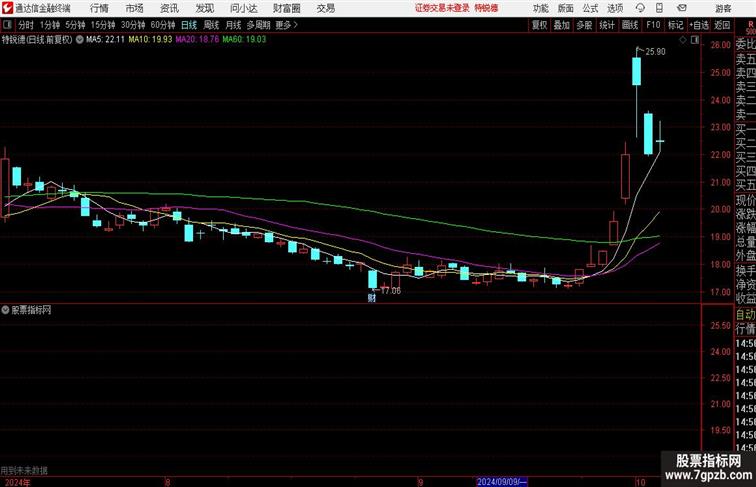This screenshot has height=487, width=756.
Task: Click the 叠加 overlay button
Action: pyautogui.click(x=562, y=25)
